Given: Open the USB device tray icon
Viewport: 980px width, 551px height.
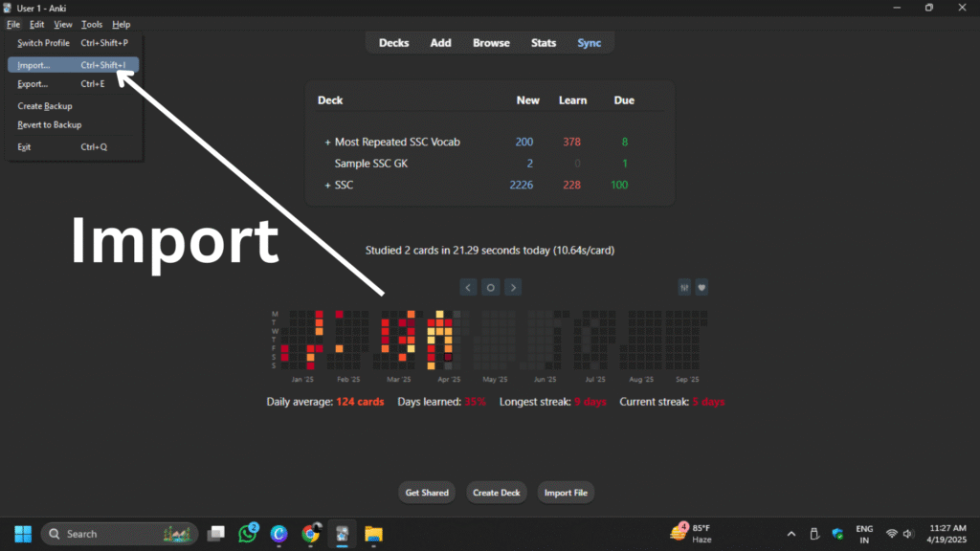Looking at the screenshot, I should [x=814, y=534].
